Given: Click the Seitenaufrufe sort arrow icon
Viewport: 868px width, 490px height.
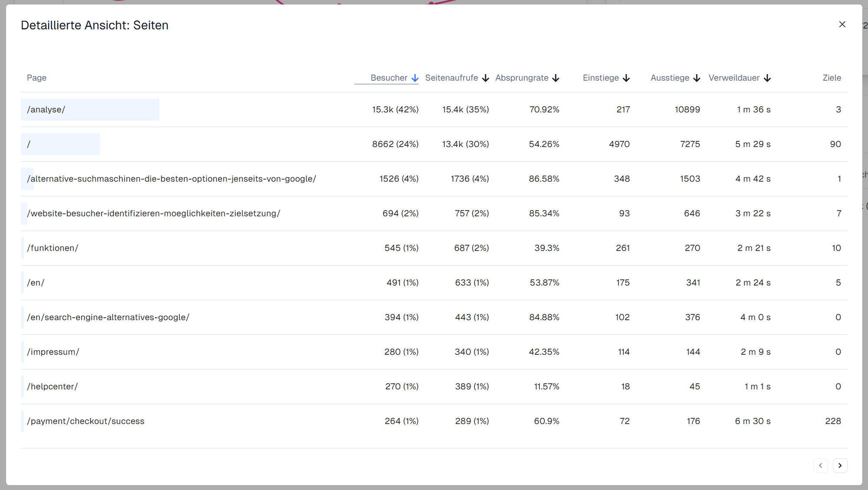Looking at the screenshot, I should pos(486,78).
